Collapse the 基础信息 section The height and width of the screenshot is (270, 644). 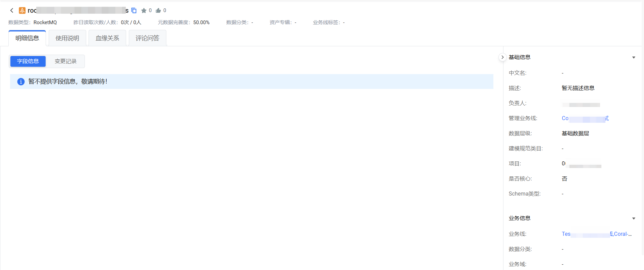(634, 57)
